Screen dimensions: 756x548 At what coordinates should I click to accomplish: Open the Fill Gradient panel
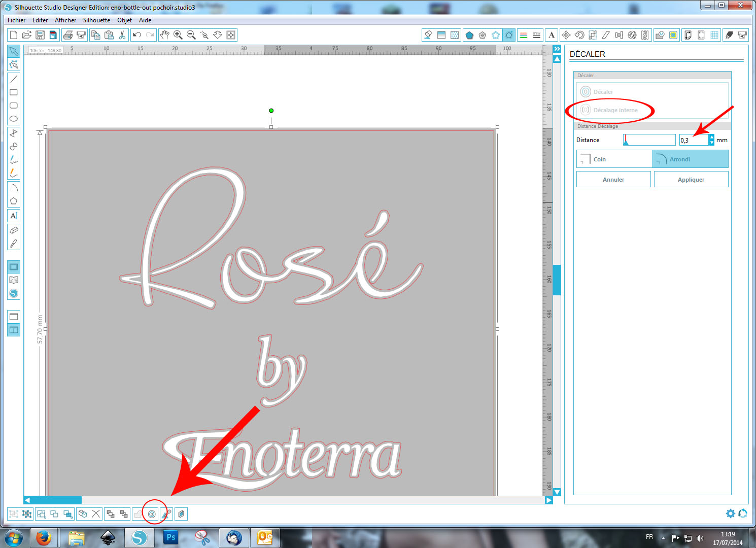pyautogui.click(x=441, y=35)
